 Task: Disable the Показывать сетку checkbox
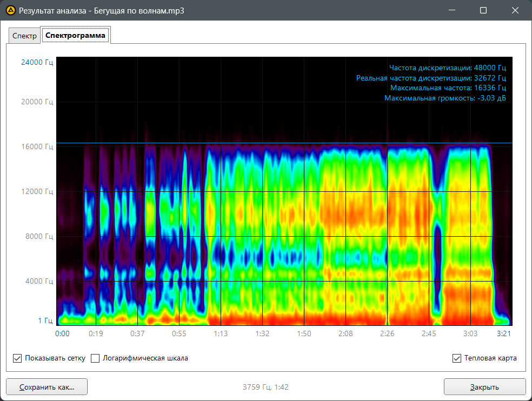[17, 358]
